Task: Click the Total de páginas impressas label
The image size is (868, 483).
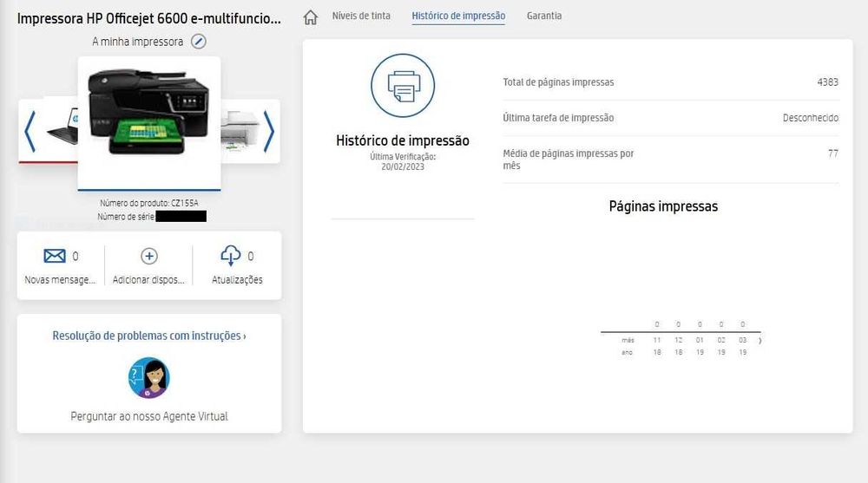Action: coord(558,82)
